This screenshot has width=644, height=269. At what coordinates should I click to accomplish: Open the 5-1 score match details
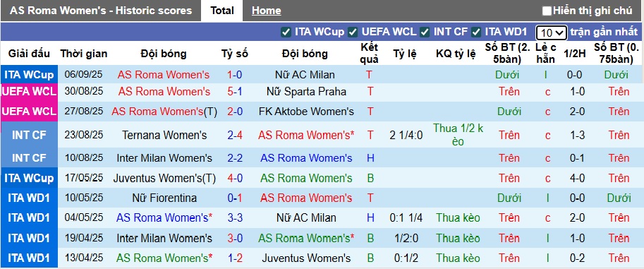point(234,91)
